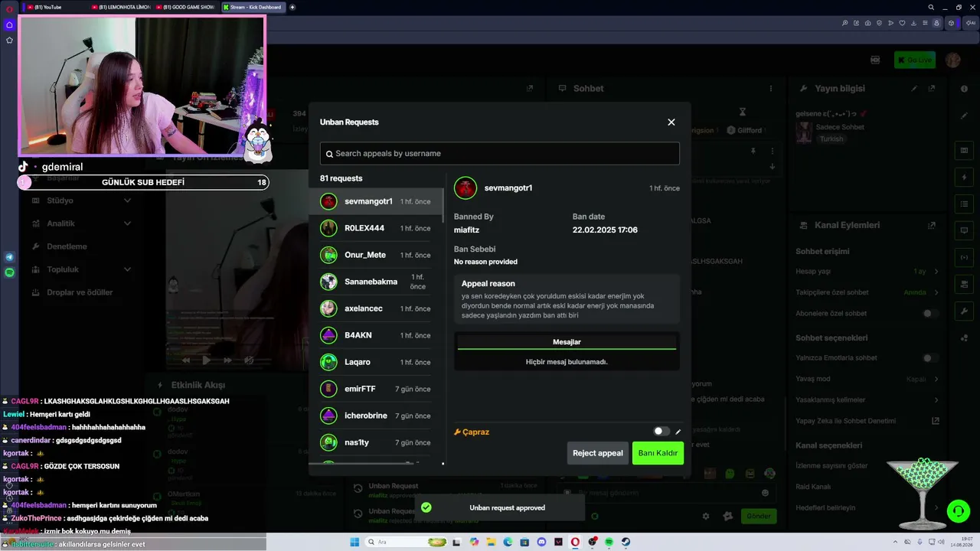980x551 pixels.
Task: Open the Windows Start menu
Action: (354, 543)
